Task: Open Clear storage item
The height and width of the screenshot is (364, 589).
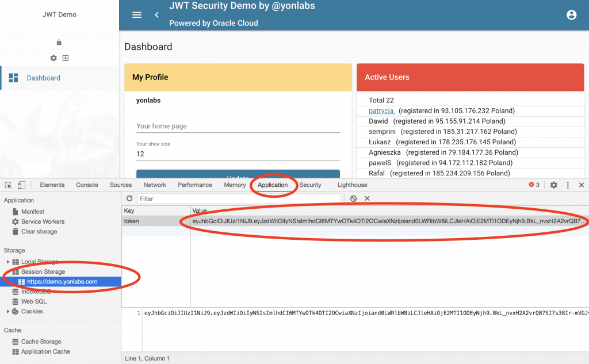Action: click(39, 231)
